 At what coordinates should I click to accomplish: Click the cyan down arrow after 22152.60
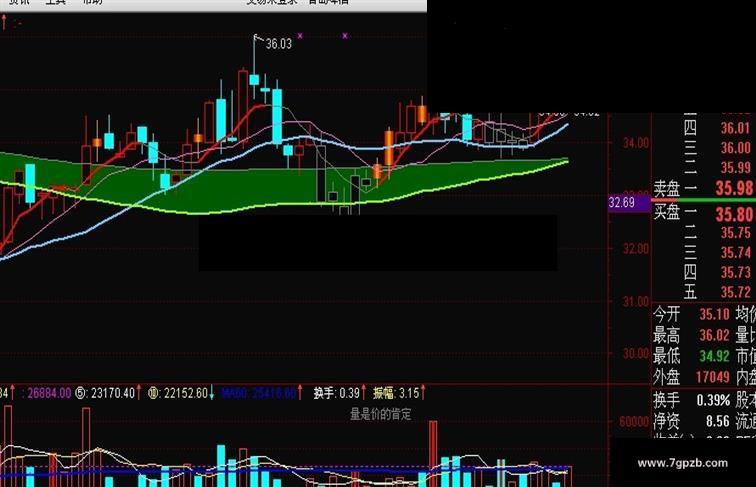click(x=212, y=393)
